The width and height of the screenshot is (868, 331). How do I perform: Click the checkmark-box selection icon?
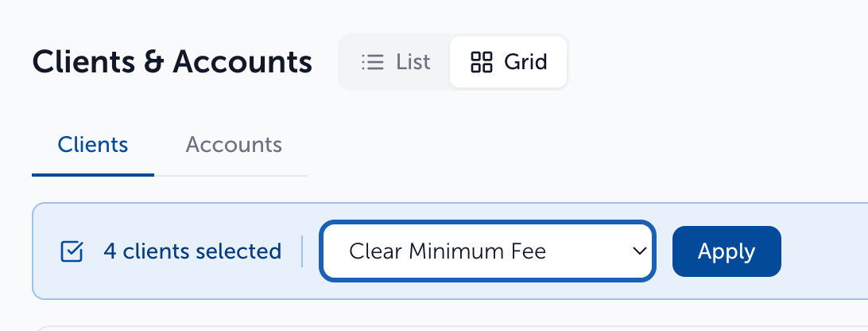(72, 251)
